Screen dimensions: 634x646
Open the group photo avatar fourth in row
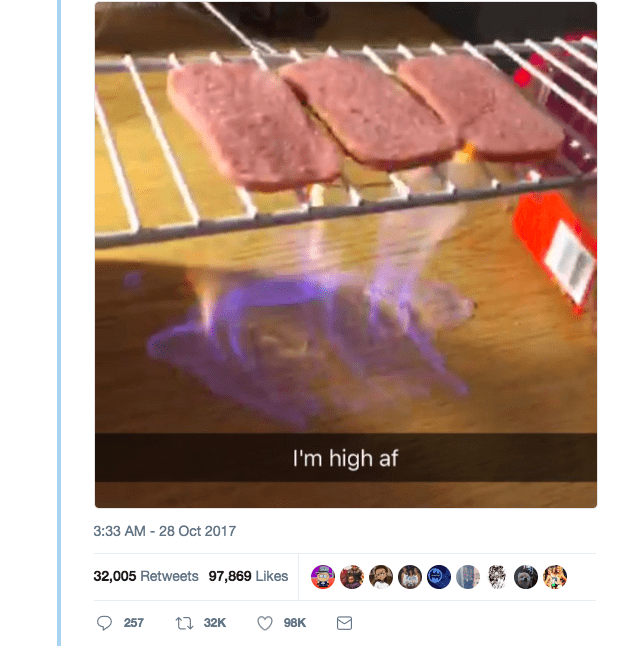tap(410, 577)
